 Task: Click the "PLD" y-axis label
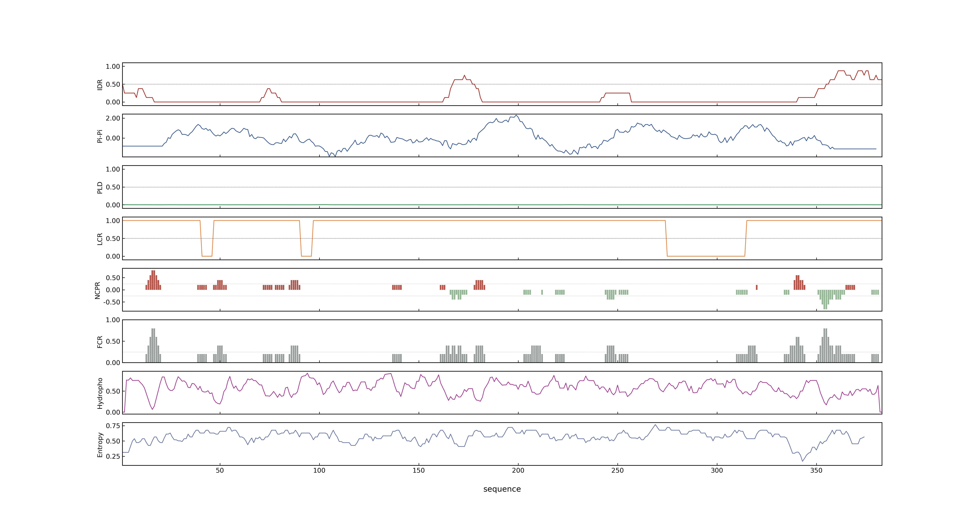100,187
